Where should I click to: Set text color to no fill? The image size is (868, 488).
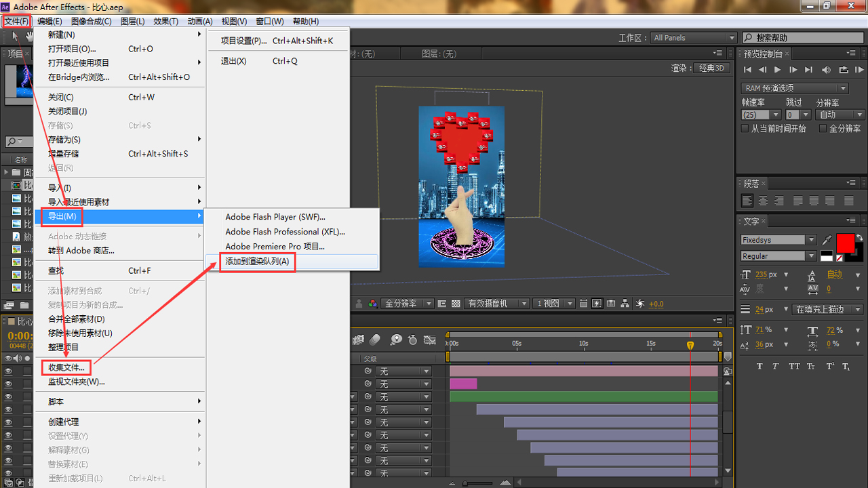(x=840, y=258)
